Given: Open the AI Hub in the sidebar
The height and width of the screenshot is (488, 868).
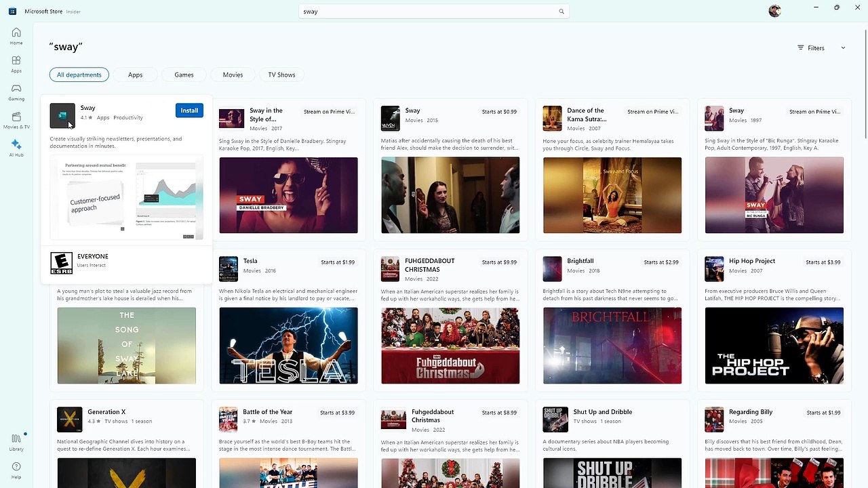Looking at the screenshot, I should point(16,148).
